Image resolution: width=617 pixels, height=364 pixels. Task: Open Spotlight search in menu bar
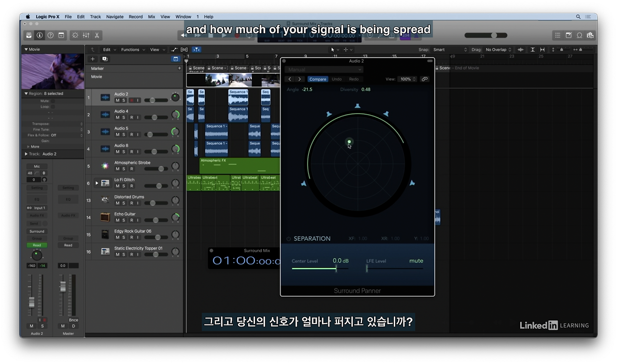point(578,16)
